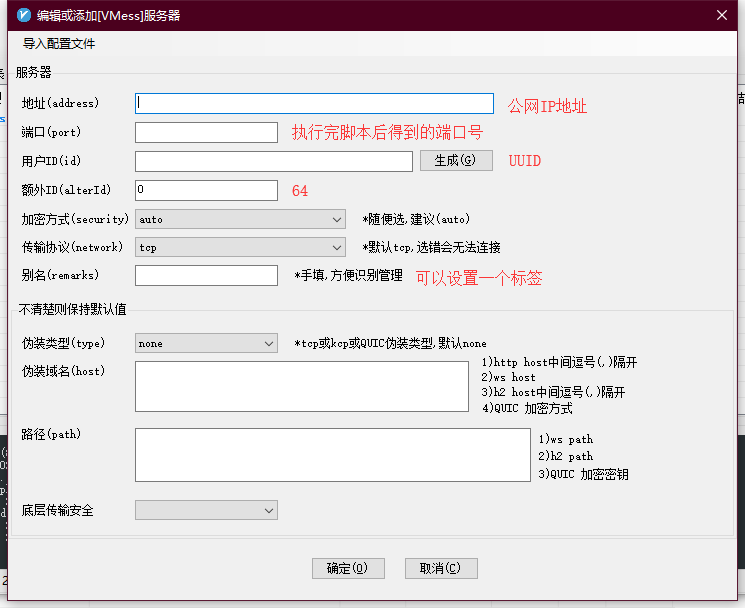Image resolution: width=745 pixels, height=608 pixels.
Task: Focus the 端口(port) text box
Action: (x=206, y=132)
